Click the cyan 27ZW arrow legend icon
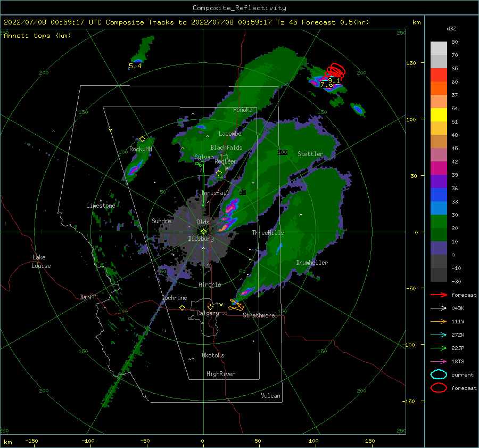 click(439, 335)
